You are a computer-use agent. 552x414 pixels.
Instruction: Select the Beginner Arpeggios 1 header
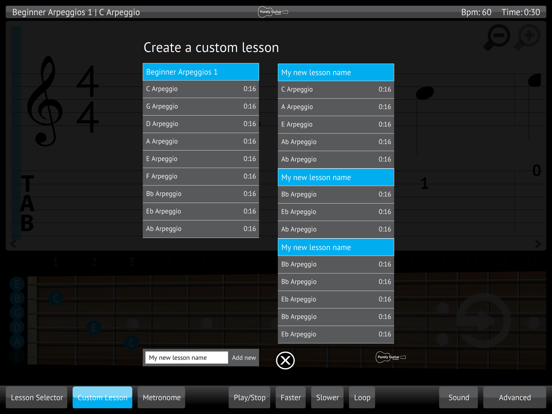point(201,72)
